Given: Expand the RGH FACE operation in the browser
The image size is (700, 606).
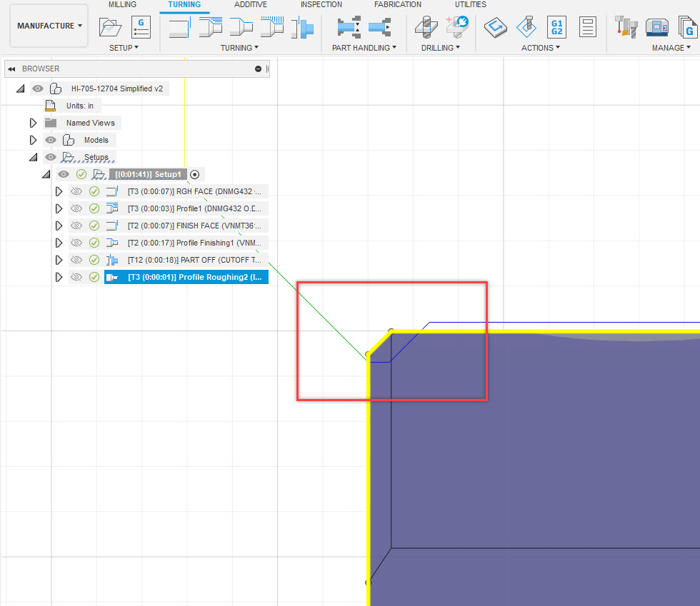Looking at the screenshot, I should coord(59,191).
